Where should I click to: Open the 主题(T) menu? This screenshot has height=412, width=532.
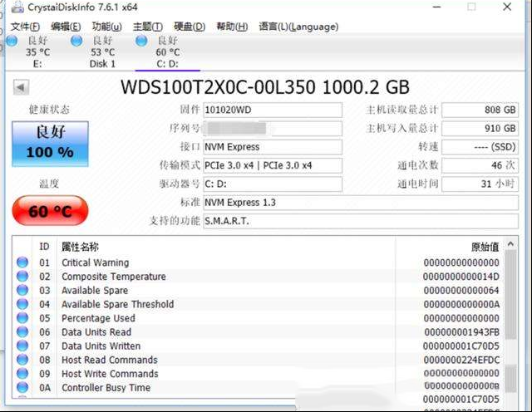pyautogui.click(x=148, y=27)
